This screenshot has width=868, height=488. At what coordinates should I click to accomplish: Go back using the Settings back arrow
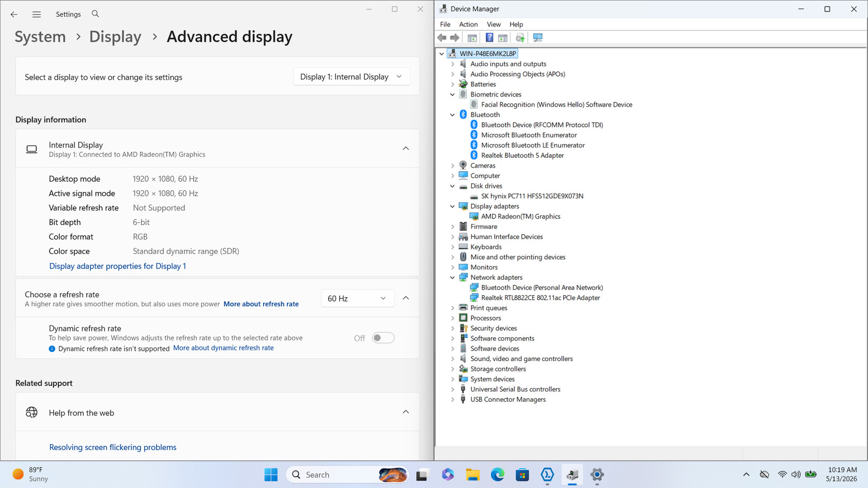pos(14,14)
